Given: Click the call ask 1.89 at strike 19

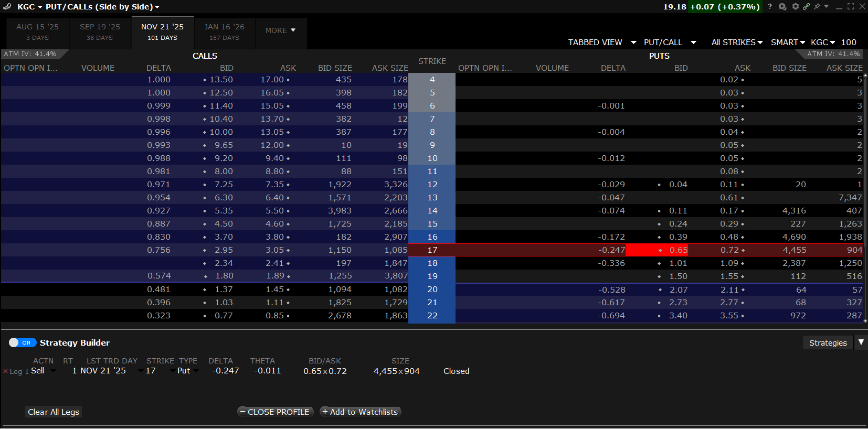Looking at the screenshot, I should pos(274,276).
